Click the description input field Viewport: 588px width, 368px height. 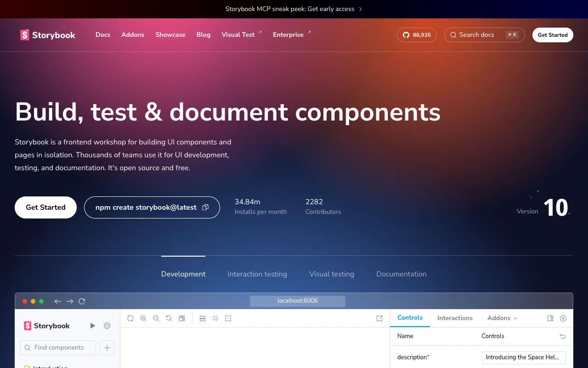pyautogui.click(x=523, y=357)
